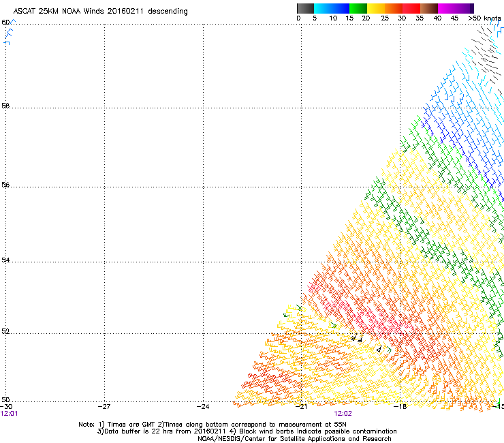Click the title 'ASCAT 25KM NOAA Winds 20160211 descending'
The image size is (504, 443).
click(x=100, y=12)
